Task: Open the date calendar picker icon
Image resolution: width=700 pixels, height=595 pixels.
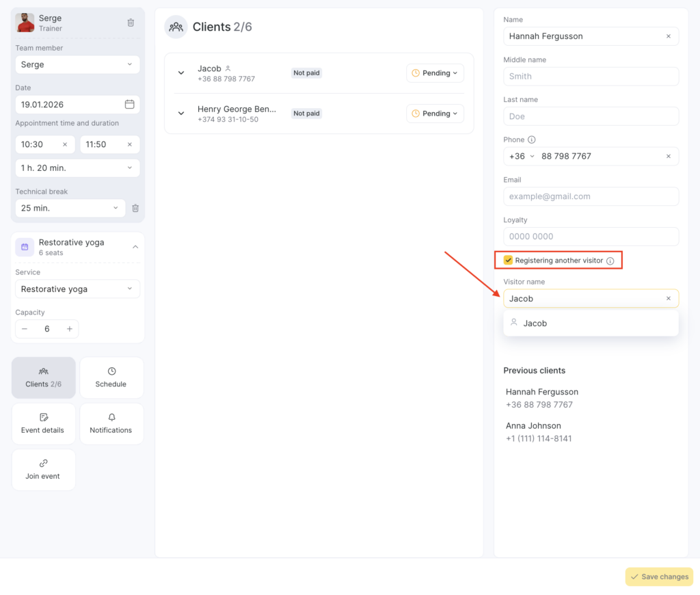Action: click(130, 105)
